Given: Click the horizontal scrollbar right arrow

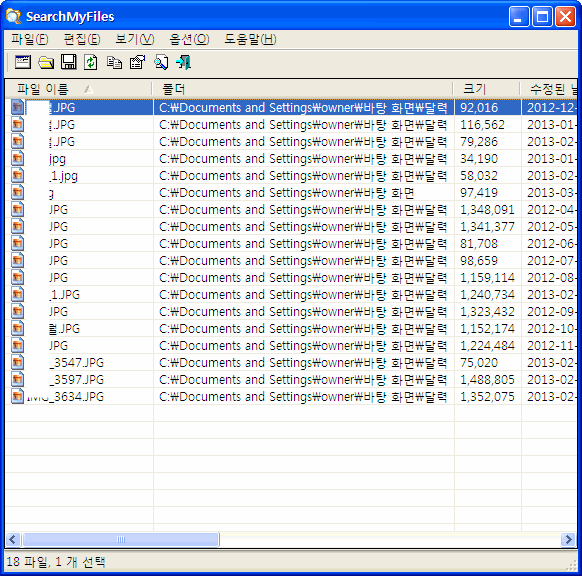Looking at the screenshot, I should 568,539.
